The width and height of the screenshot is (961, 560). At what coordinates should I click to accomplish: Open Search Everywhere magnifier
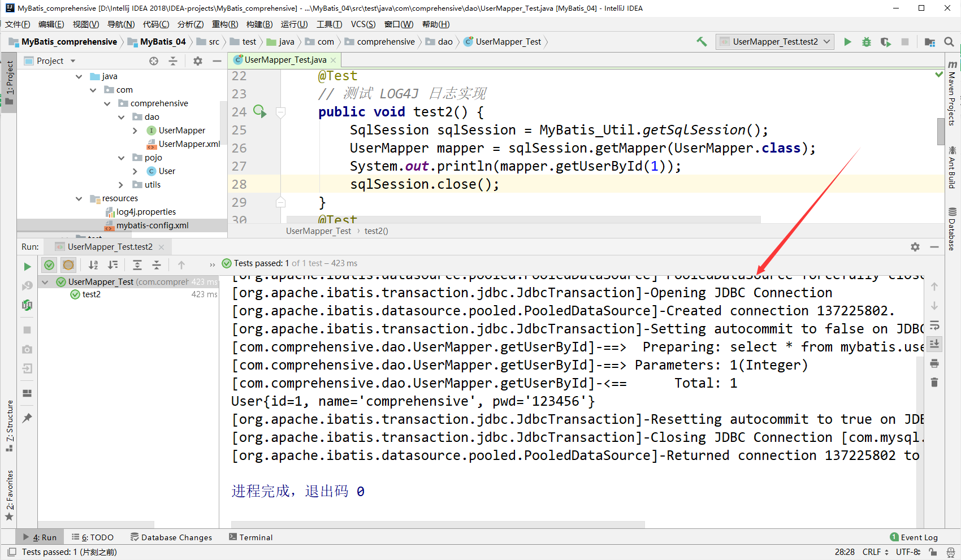tap(949, 42)
